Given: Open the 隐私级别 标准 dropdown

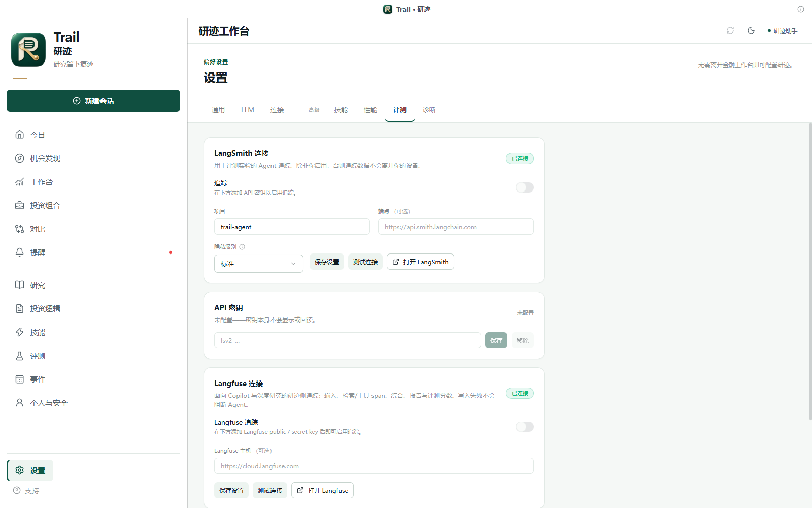Looking at the screenshot, I should (x=259, y=264).
